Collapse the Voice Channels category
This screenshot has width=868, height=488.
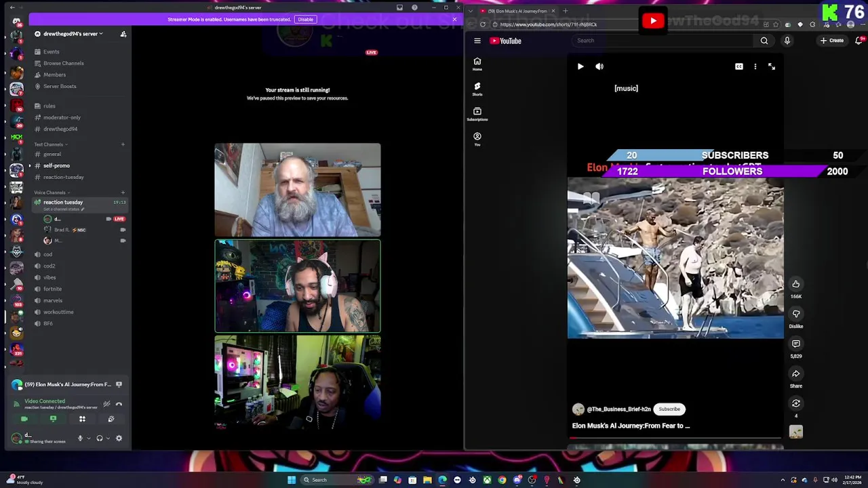click(x=52, y=192)
